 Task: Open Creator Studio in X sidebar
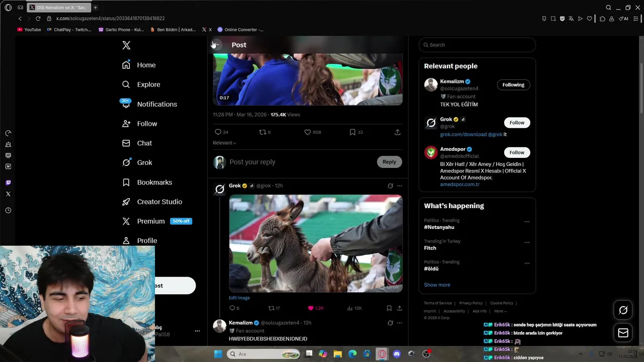tap(152, 202)
